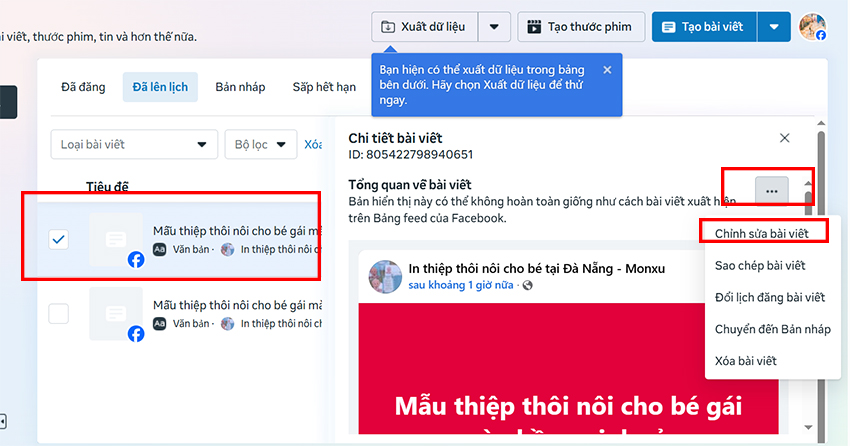Open the Bộ lọc filter dropdown
The image size is (850, 446).
pos(261,144)
